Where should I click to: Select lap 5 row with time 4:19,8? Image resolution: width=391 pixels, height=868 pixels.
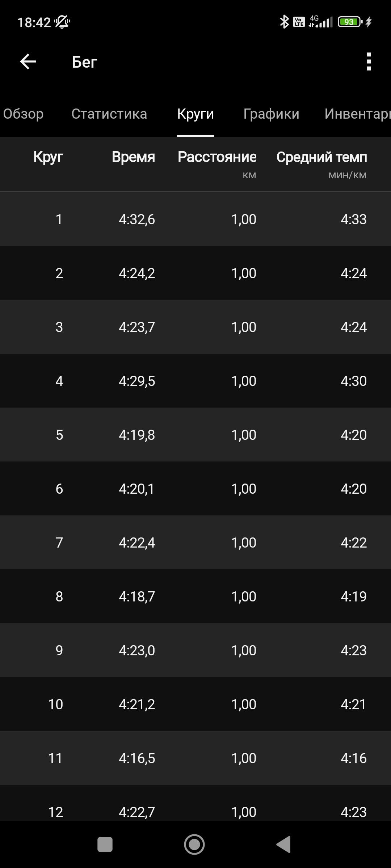(x=195, y=435)
